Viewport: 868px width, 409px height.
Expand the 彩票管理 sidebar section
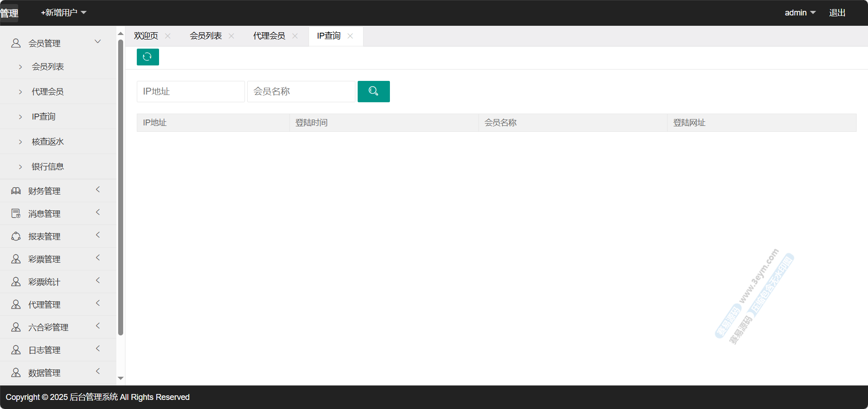pyautogui.click(x=44, y=259)
